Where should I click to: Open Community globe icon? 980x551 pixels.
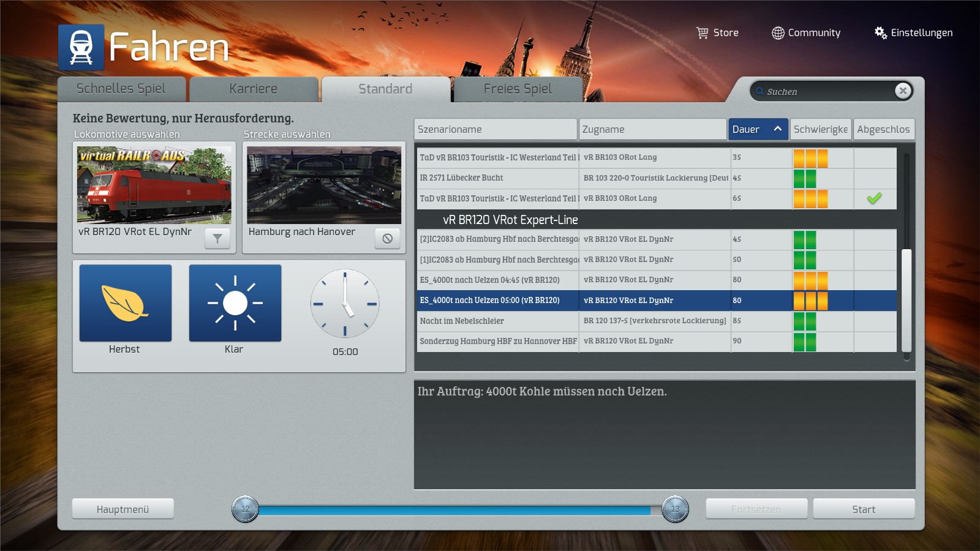777,33
